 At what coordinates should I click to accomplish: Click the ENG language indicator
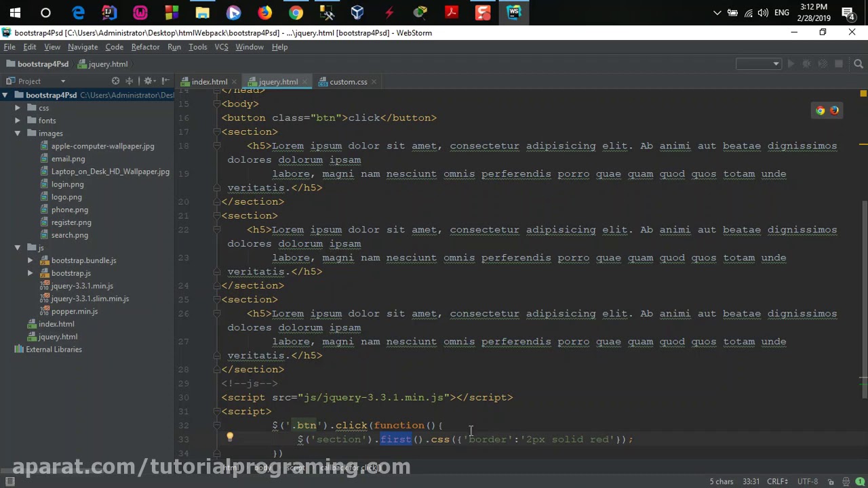click(x=781, y=12)
